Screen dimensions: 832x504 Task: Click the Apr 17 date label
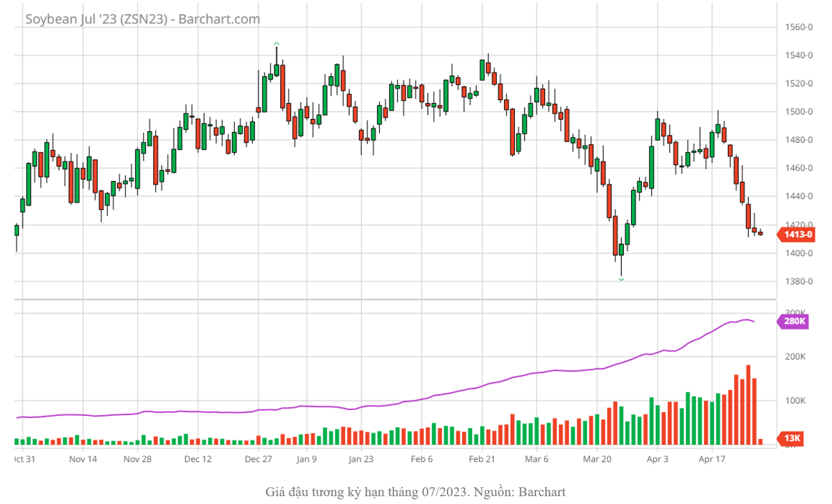pos(712,459)
